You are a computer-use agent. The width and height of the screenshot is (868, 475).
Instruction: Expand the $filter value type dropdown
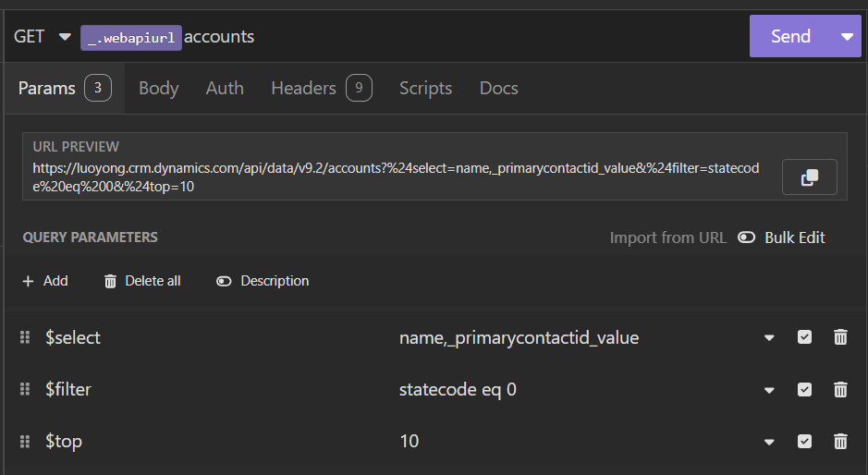pos(769,390)
